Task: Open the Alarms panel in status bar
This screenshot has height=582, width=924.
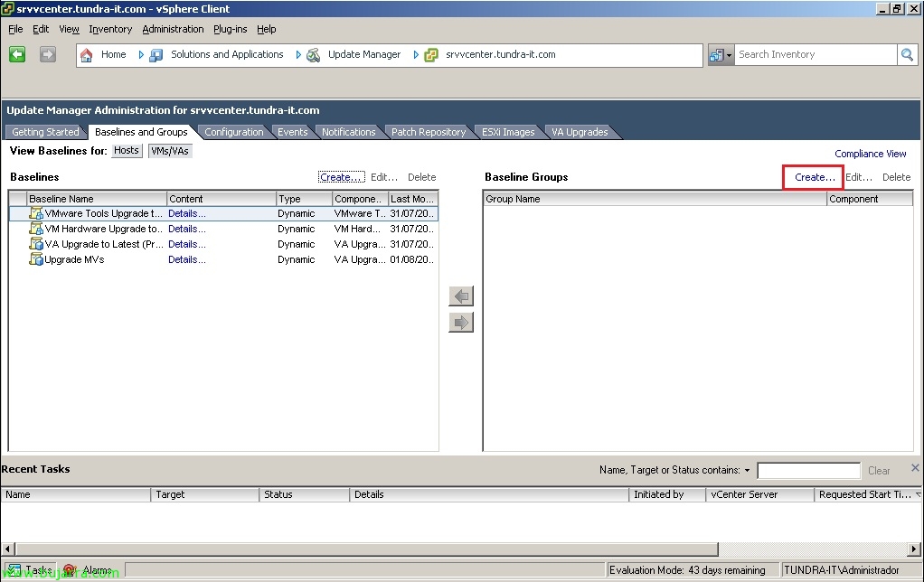Action: coord(89,569)
